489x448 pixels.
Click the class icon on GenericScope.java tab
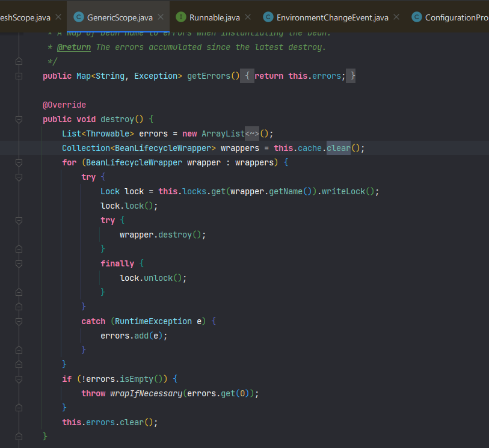(x=79, y=17)
